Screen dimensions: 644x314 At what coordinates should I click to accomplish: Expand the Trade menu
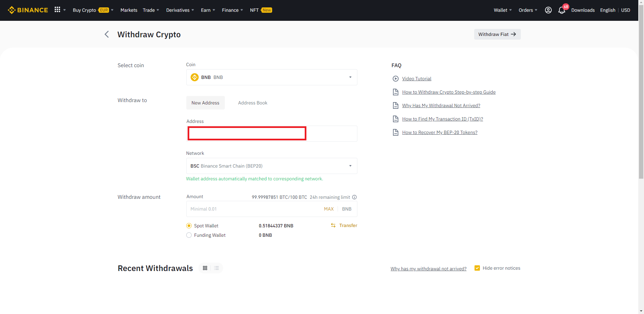(x=151, y=10)
